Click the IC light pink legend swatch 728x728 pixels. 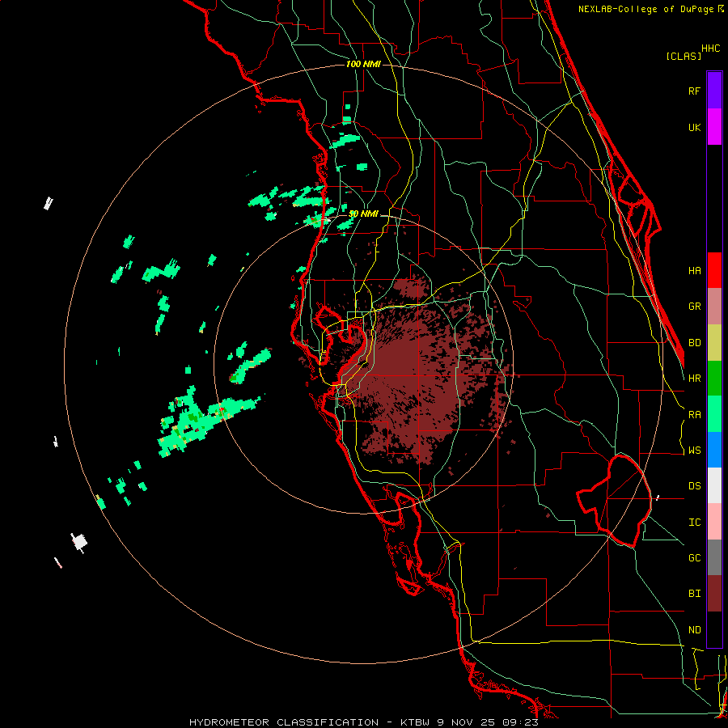click(714, 522)
